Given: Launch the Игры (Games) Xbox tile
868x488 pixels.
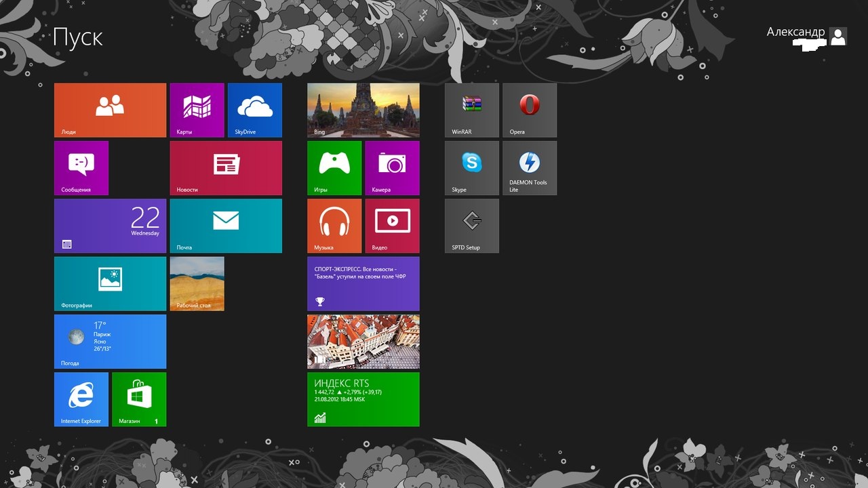Looking at the screenshot, I should tap(334, 167).
